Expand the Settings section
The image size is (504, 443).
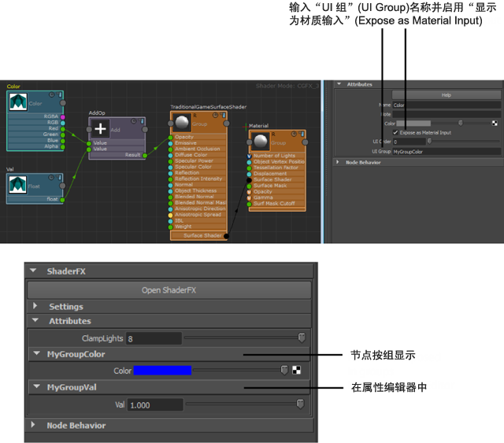click(x=35, y=306)
